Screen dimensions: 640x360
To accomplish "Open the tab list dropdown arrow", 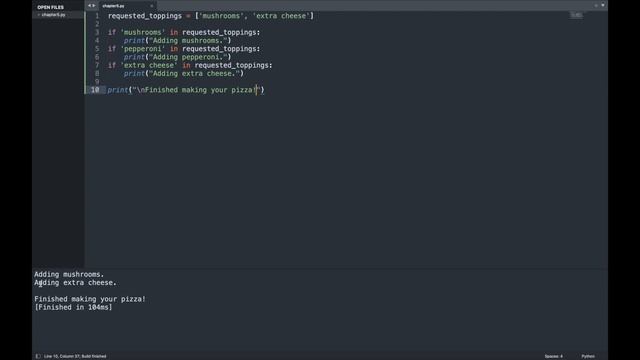I will (603, 5).
